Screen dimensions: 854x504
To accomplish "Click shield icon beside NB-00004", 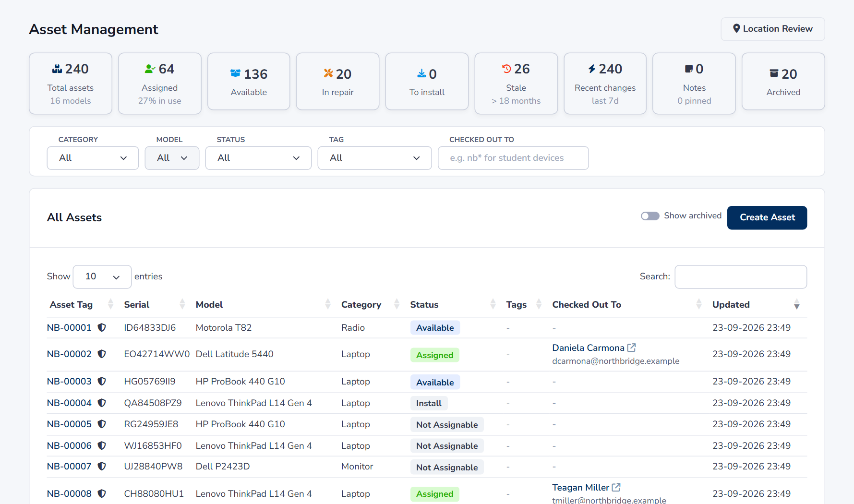I will click(102, 403).
